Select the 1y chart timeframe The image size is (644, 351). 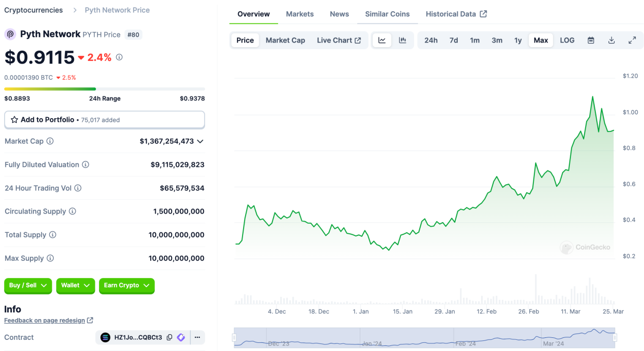(518, 40)
